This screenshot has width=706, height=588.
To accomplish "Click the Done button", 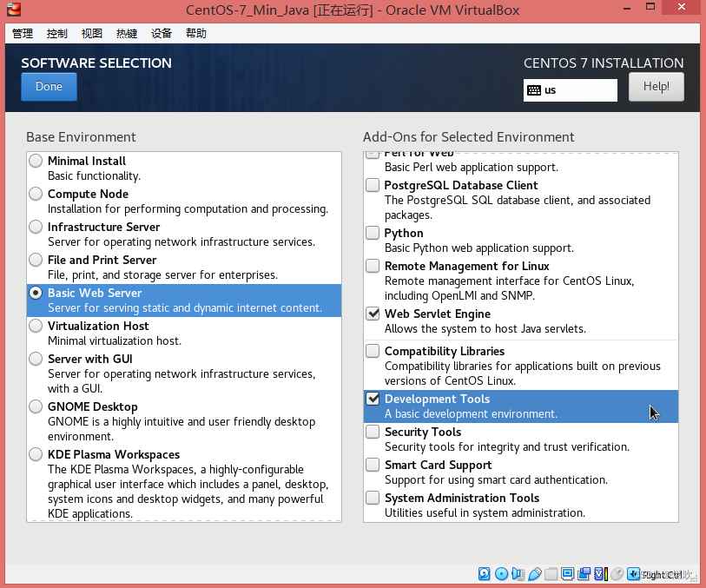I will tap(49, 87).
